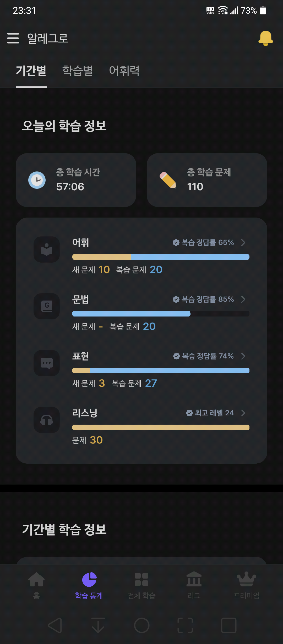Tap the 리스닝 headphones icon
Image resolution: width=283 pixels, height=644 pixels.
point(47,420)
